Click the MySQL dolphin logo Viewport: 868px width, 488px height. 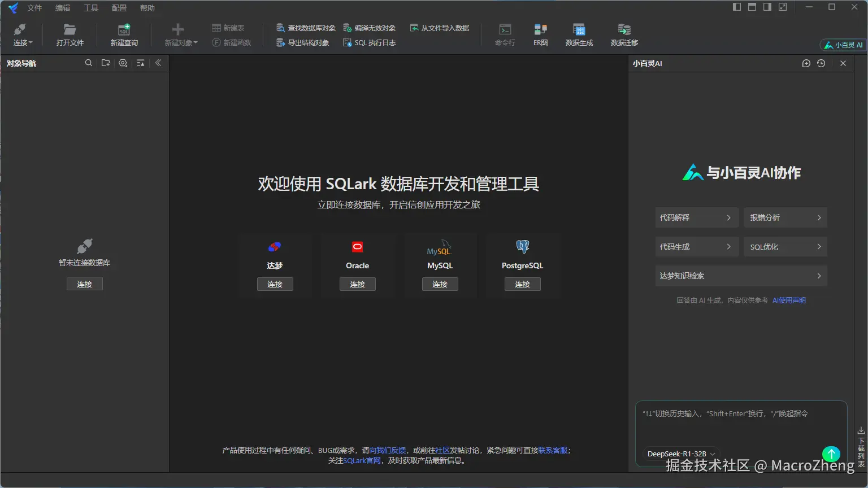[x=440, y=248]
